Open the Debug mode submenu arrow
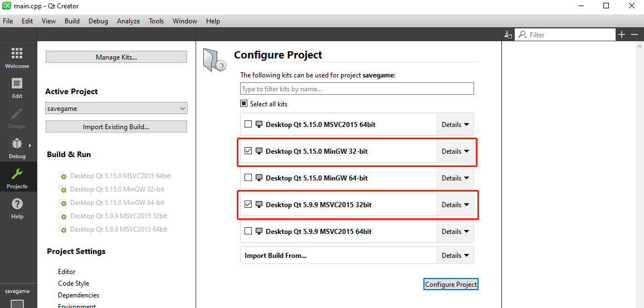 coord(30,145)
